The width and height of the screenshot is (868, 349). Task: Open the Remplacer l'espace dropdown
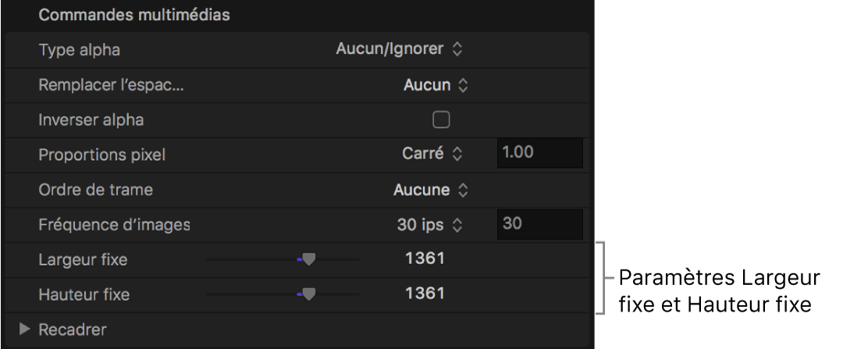click(x=436, y=84)
